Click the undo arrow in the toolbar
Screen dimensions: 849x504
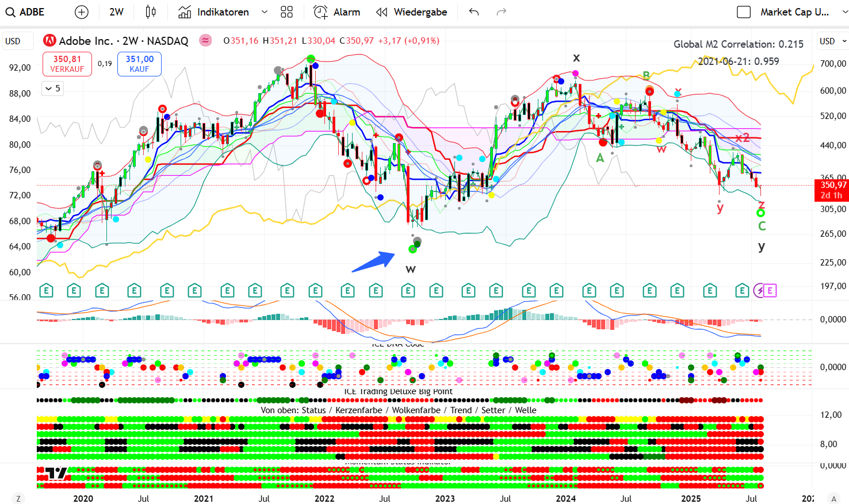[x=474, y=12]
